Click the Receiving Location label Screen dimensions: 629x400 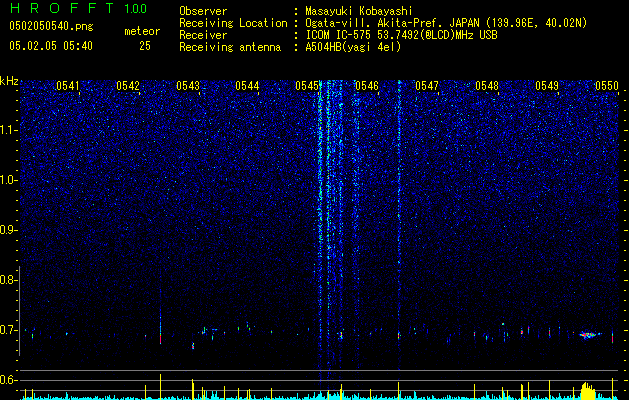233,23
